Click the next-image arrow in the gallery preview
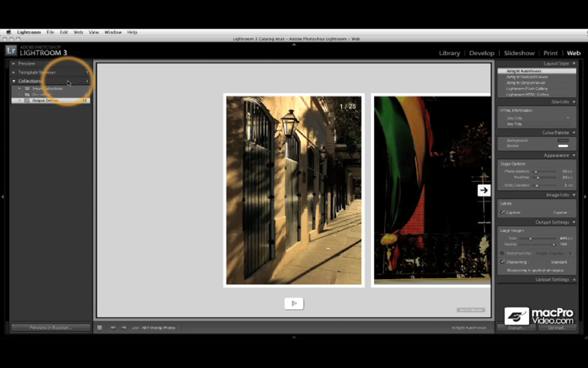This screenshot has height=368, width=588. point(484,191)
